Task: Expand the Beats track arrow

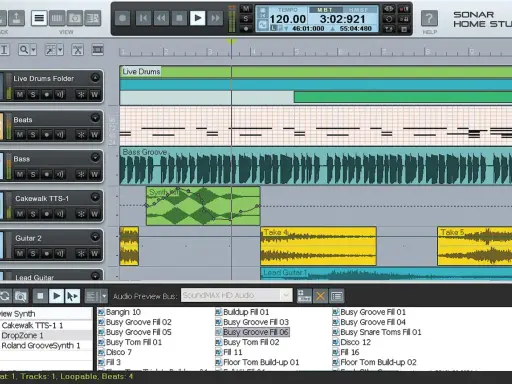Action: click(95, 118)
